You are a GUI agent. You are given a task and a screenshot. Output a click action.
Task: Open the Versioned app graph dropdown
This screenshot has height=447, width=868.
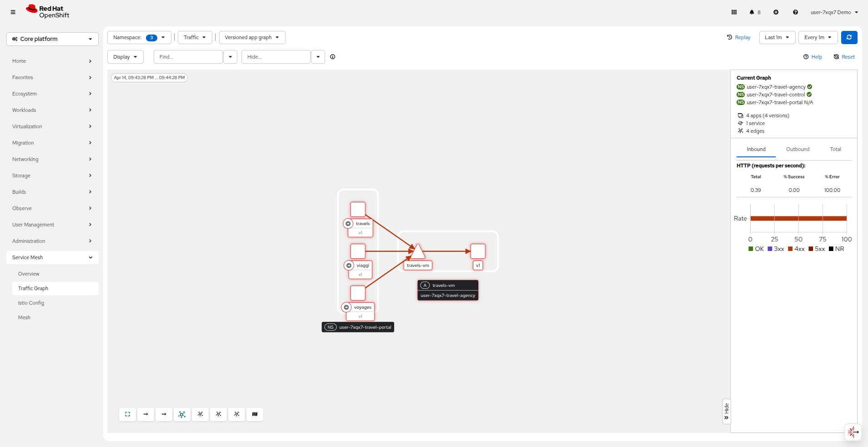(252, 37)
